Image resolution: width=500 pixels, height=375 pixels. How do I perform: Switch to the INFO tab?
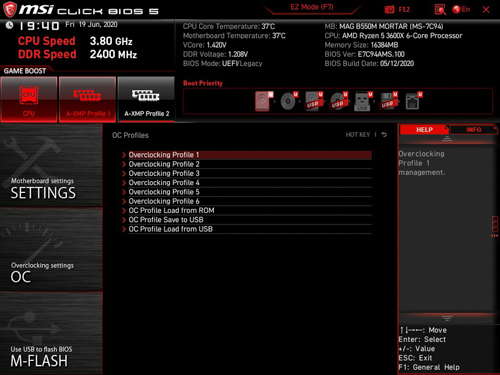coord(474,130)
